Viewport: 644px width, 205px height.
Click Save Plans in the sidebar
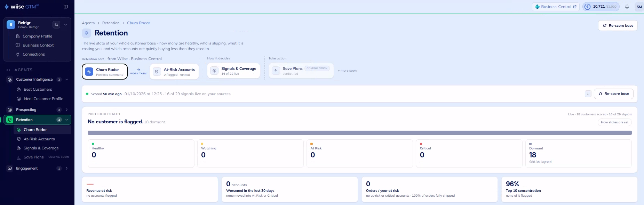[x=33, y=157]
